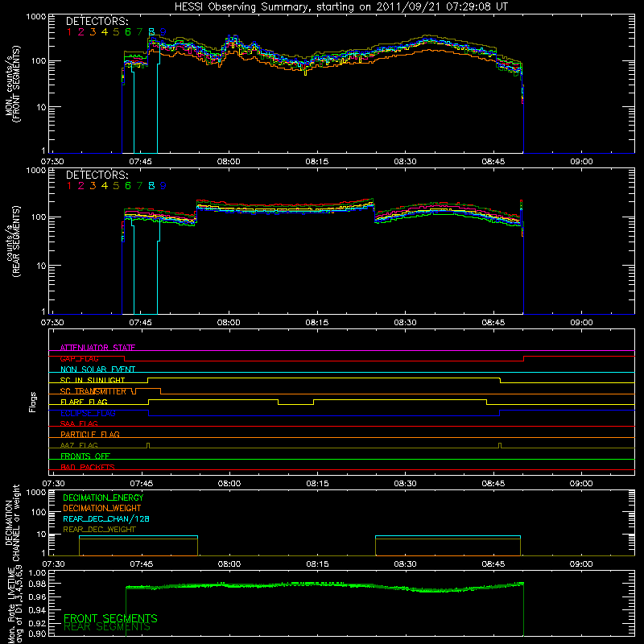Click 08:00 tick under front segments plot
This screenshot has width=644, height=644.
coord(229,162)
